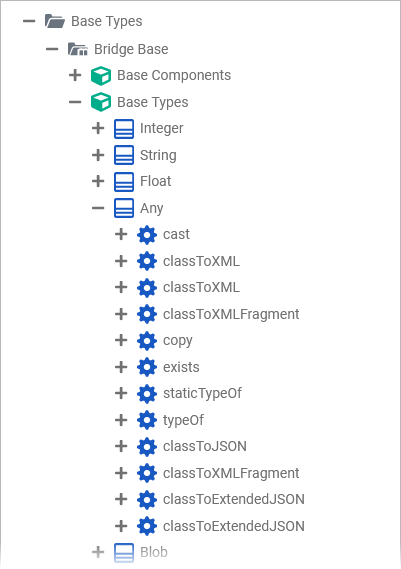Select the staticTypeOf operation
The image size is (401, 569).
pos(202,394)
